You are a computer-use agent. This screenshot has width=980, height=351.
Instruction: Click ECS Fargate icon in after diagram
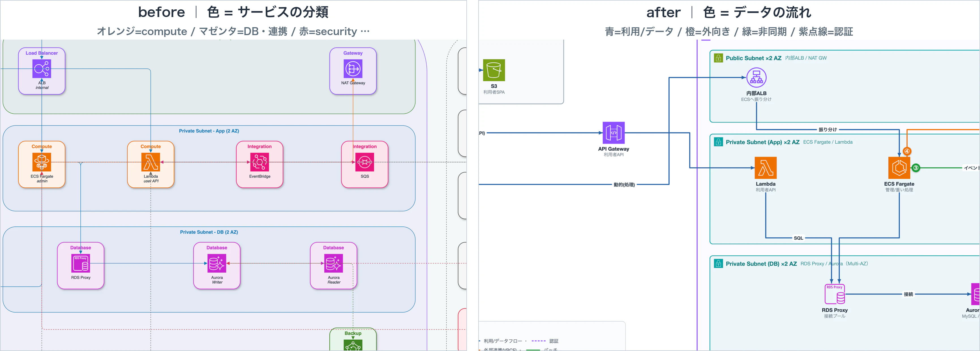(x=899, y=168)
